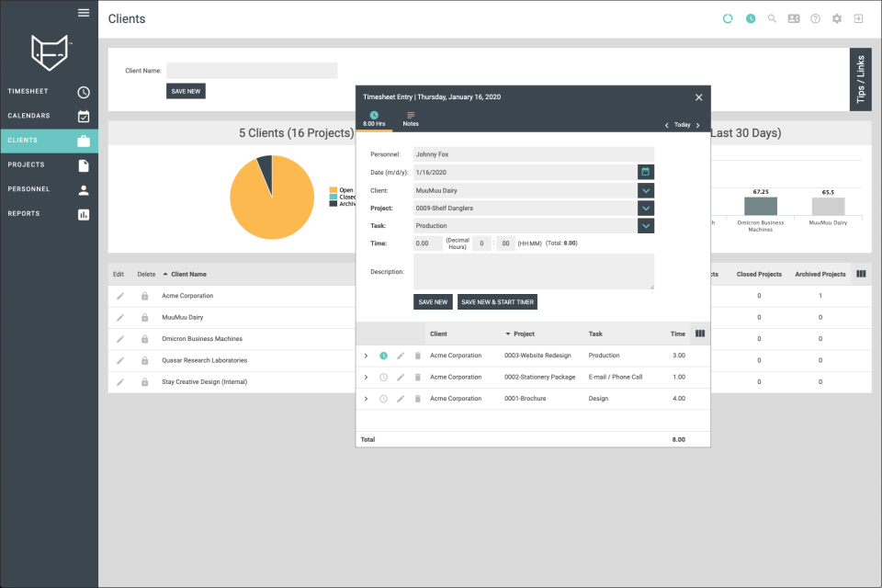Screen dimensions: 882x588
Task: Open Calendars in sidebar
Action: click(x=49, y=116)
